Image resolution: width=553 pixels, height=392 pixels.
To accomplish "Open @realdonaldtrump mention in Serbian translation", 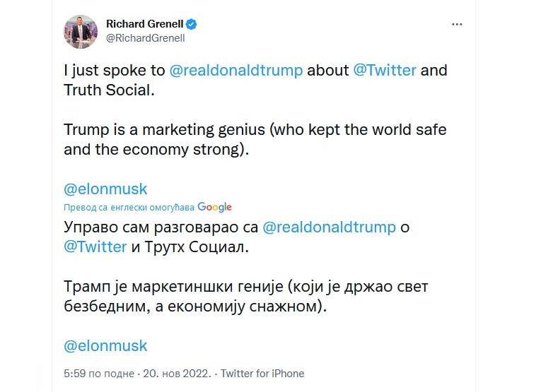I will (x=329, y=227).
